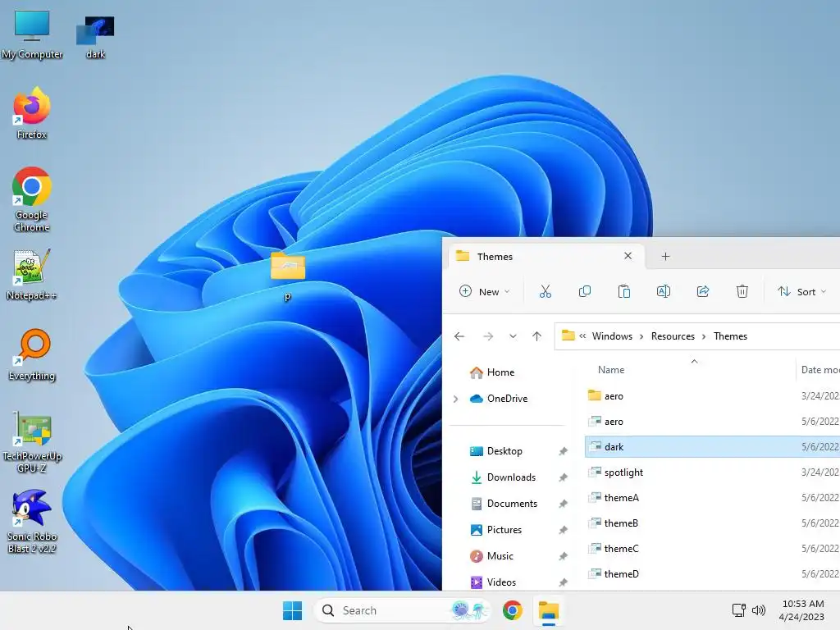Click the network tray icon
This screenshot has height=630, width=840.
(x=739, y=610)
